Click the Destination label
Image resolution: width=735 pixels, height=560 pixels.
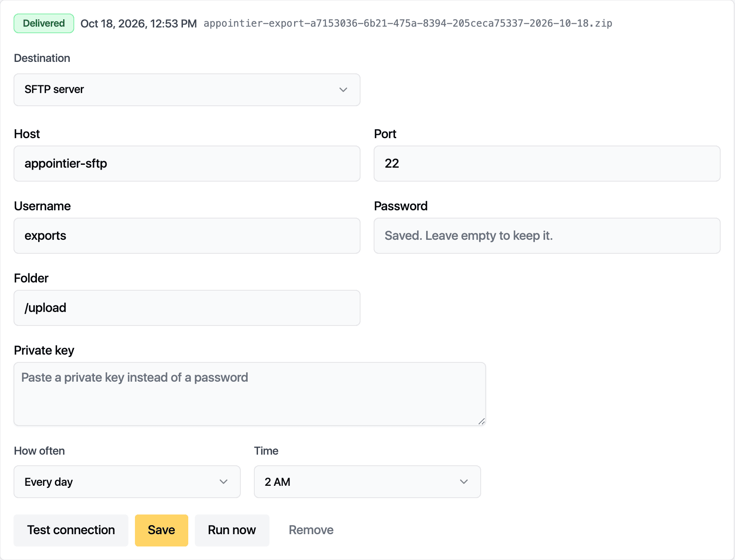coord(42,58)
